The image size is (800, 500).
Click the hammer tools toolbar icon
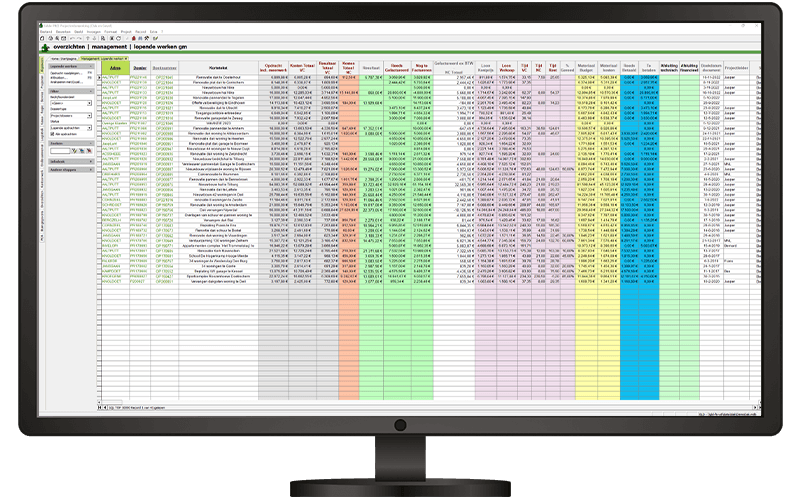[146, 38]
